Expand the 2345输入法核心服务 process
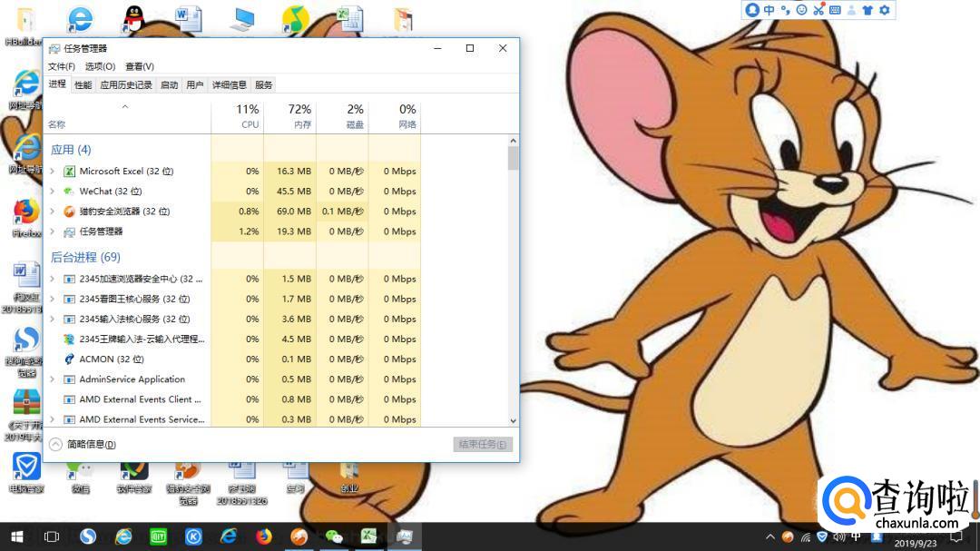Image resolution: width=980 pixels, height=551 pixels. click(x=53, y=319)
